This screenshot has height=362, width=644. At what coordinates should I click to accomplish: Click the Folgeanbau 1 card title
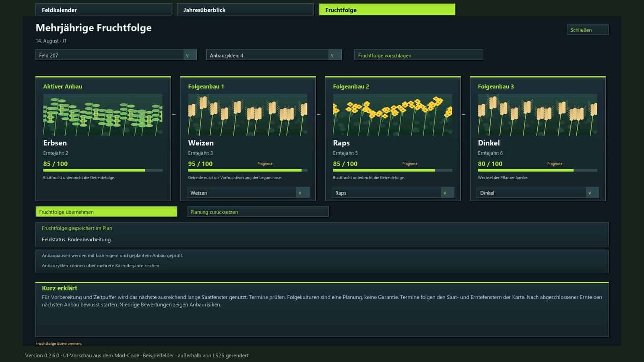(206, 86)
